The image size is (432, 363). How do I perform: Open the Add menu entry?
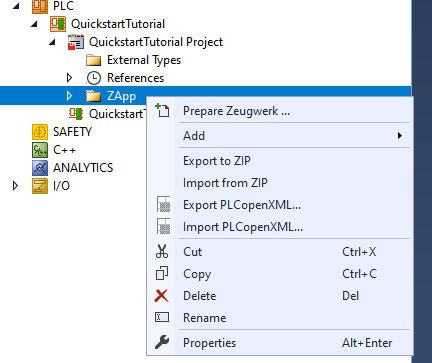point(280,136)
